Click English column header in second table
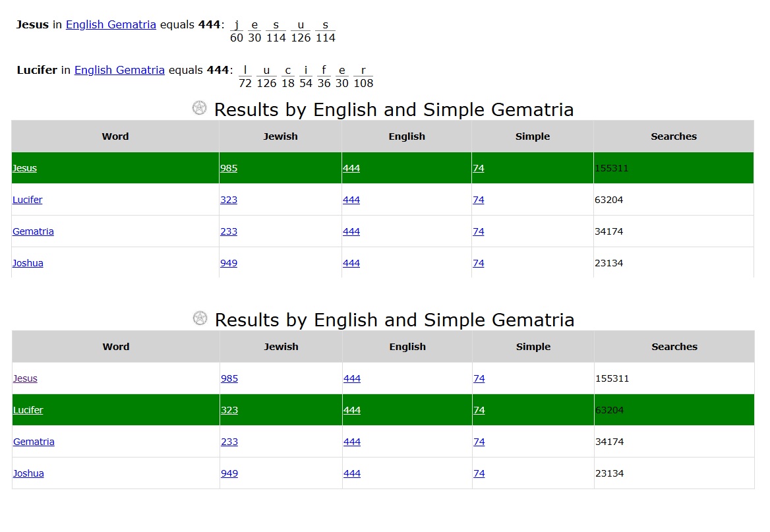Image resolution: width=770 pixels, height=532 pixels. point(407,347)
